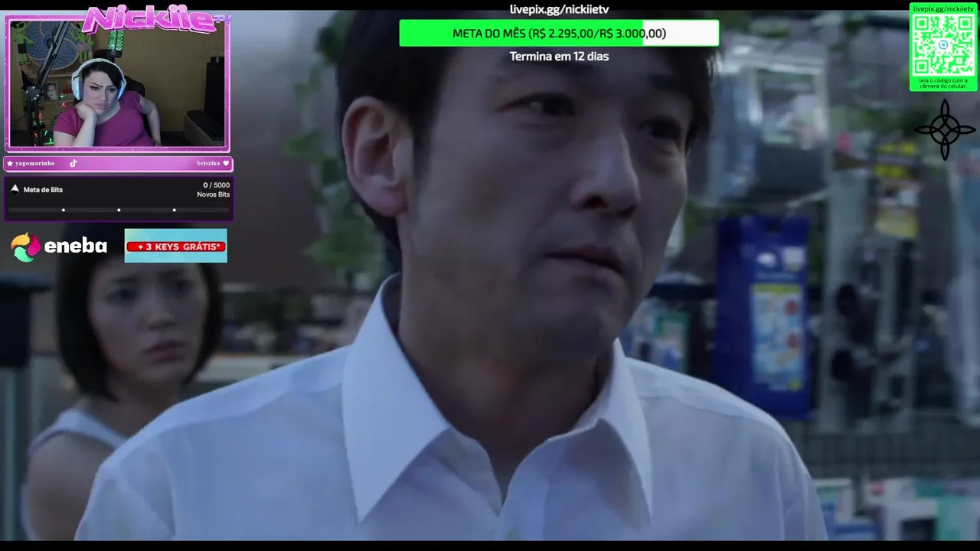Click the Meta de Bits progress bar
Viewport: 980px width, 551px height.
119,210
